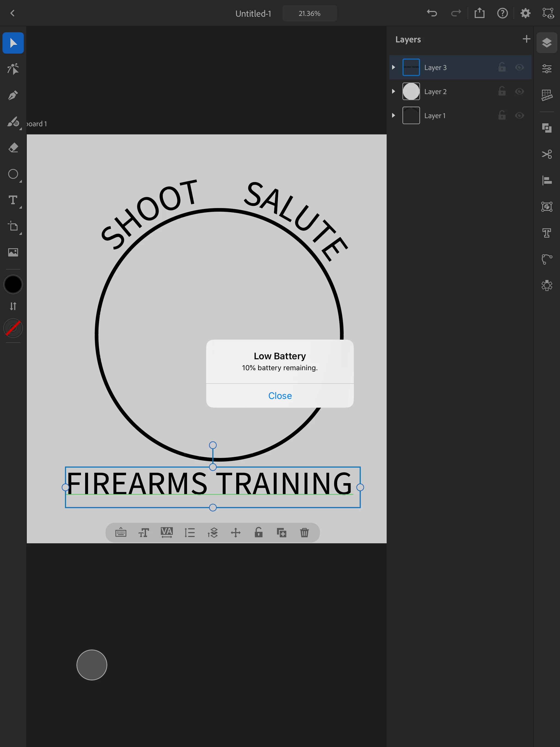This screenshot has width=560, height=747.
Task: Open the zoom percentage dropdown
Action: tap(309, 13)
